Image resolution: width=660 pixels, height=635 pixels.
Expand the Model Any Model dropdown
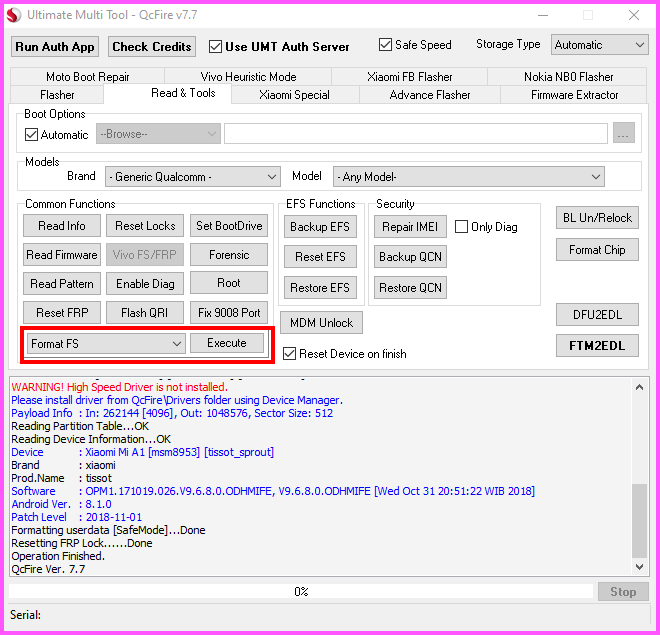(x=468, y=177)
